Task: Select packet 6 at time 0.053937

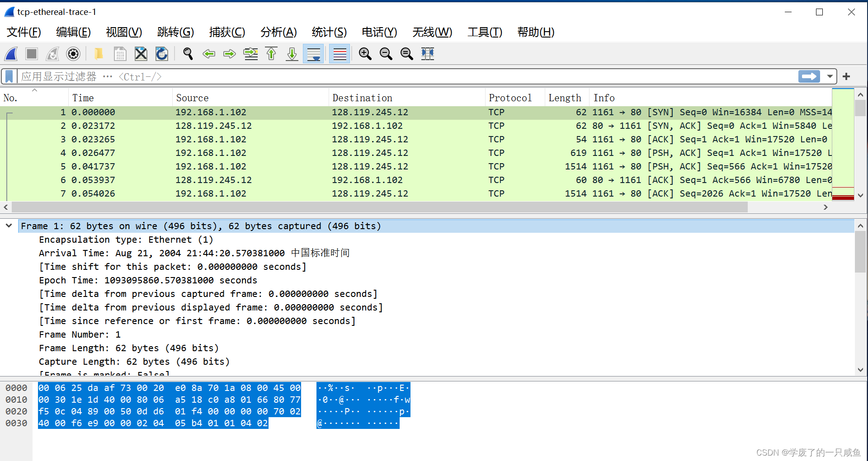Action: click(x=416, y=180)
